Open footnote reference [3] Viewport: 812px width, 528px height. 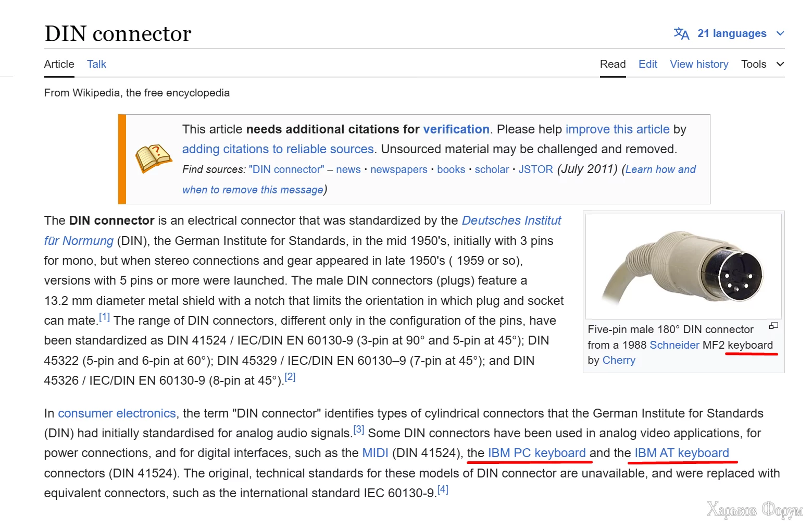click(359, 429)
